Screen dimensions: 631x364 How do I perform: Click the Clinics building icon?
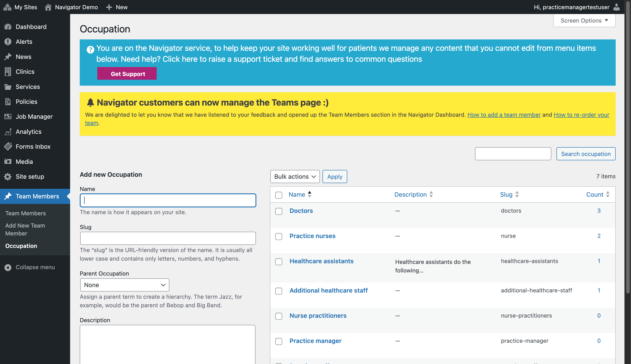8,71
